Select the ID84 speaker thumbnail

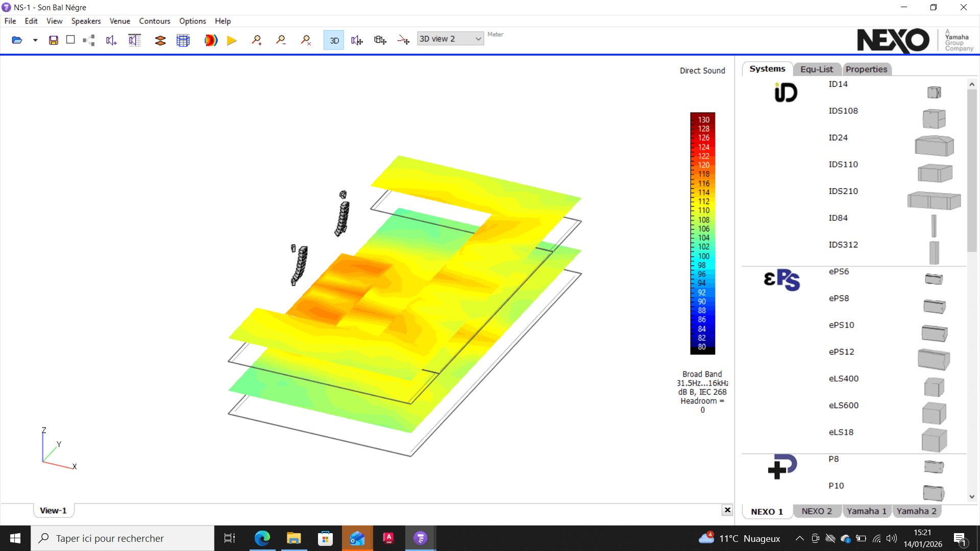[x=934, y=226]
